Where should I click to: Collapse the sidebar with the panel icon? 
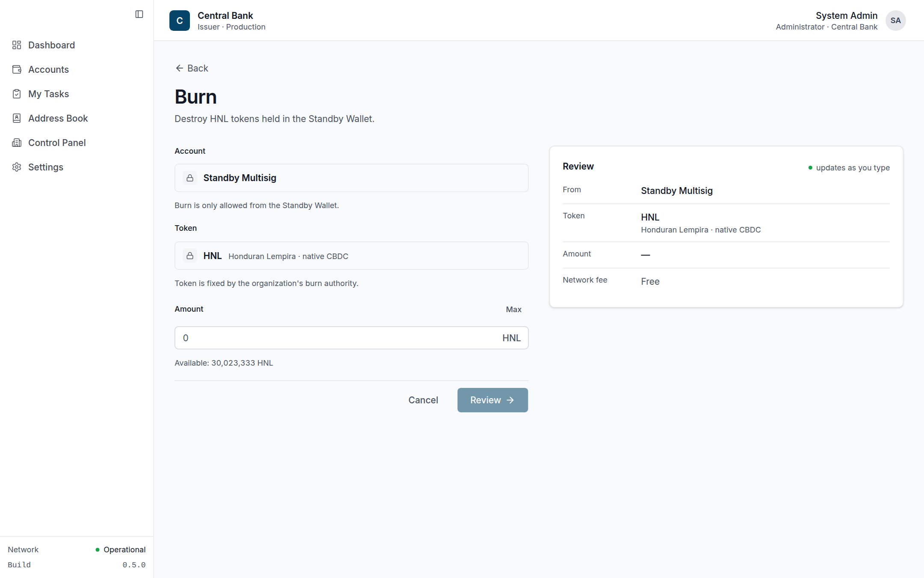tap(139, 14)
